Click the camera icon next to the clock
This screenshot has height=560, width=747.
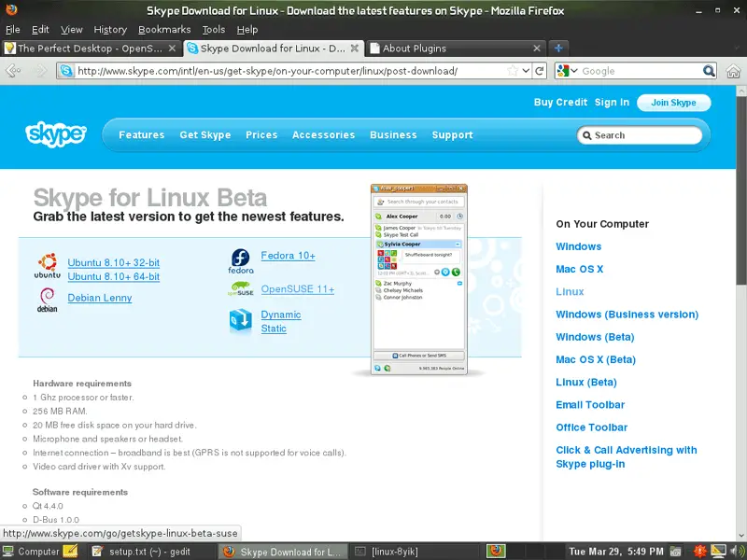(675, 552)
